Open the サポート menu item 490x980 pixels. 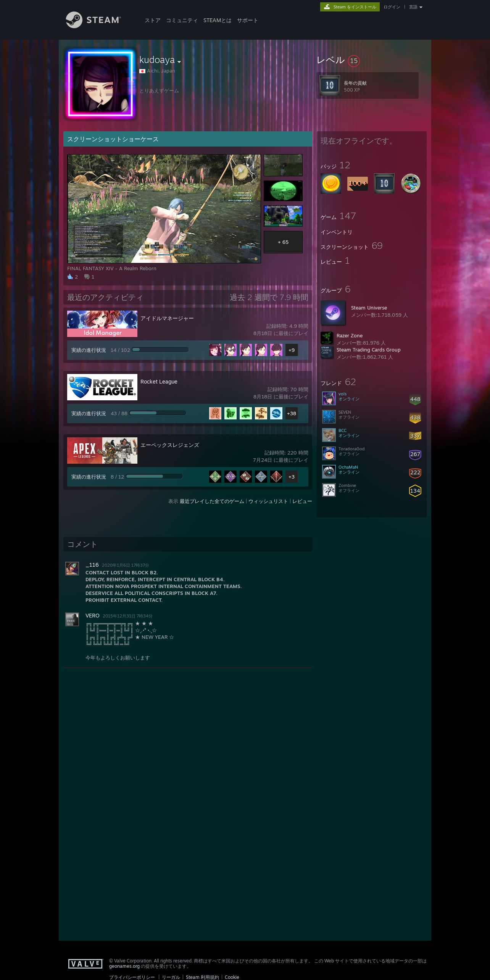point(247,20)
